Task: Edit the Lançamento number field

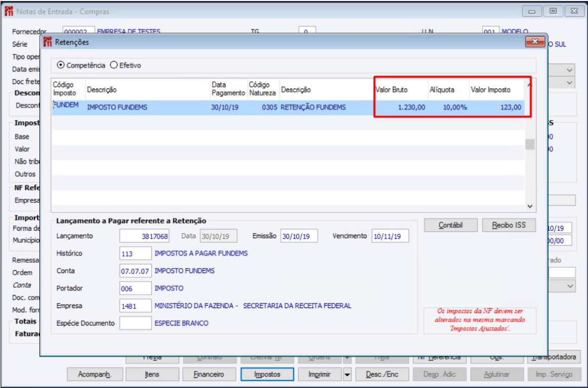Action: 144,236
